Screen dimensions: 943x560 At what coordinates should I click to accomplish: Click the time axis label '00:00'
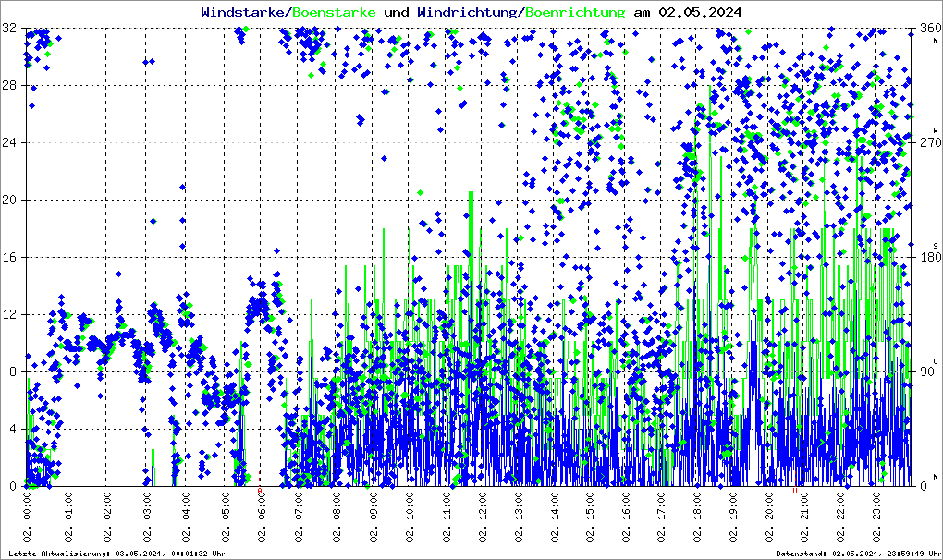27,506
